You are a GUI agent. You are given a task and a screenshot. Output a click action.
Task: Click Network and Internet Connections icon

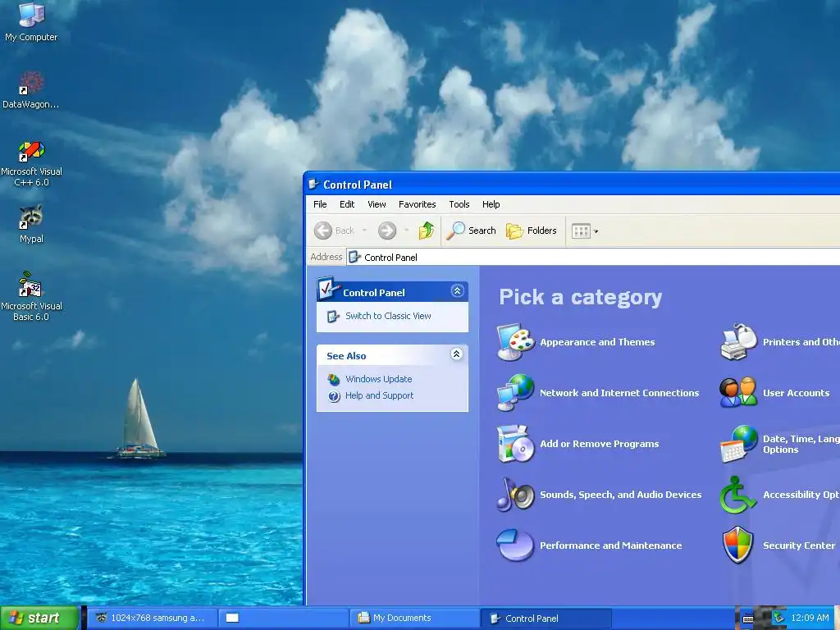click(515, 393)
